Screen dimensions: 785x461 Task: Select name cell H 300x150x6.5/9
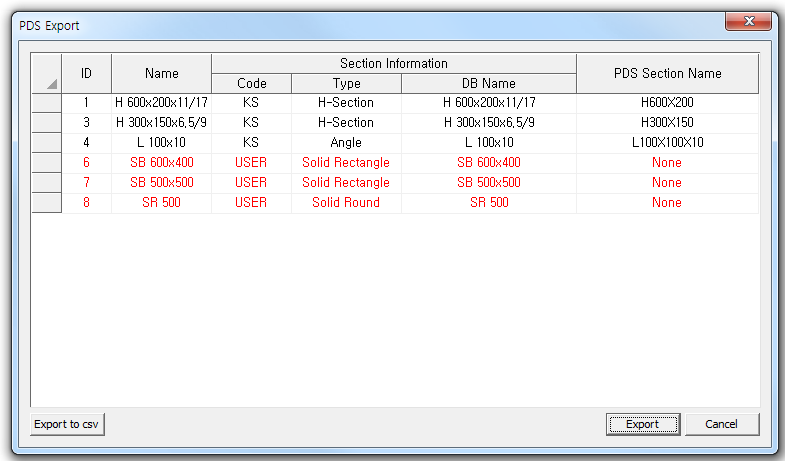pyautogui.click(x=162, y=123)
